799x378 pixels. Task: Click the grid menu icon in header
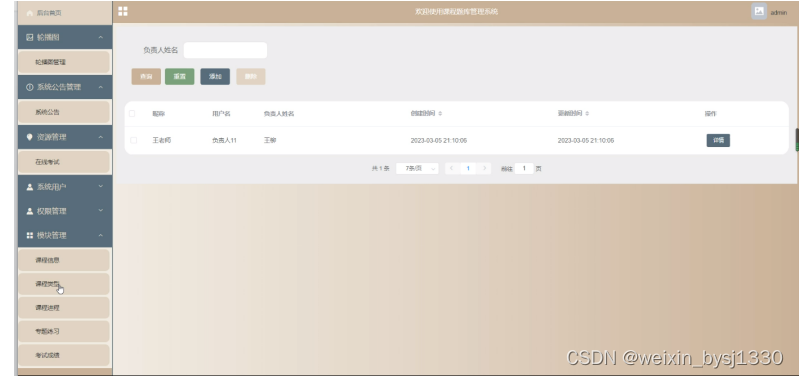(x=123, y=11)
